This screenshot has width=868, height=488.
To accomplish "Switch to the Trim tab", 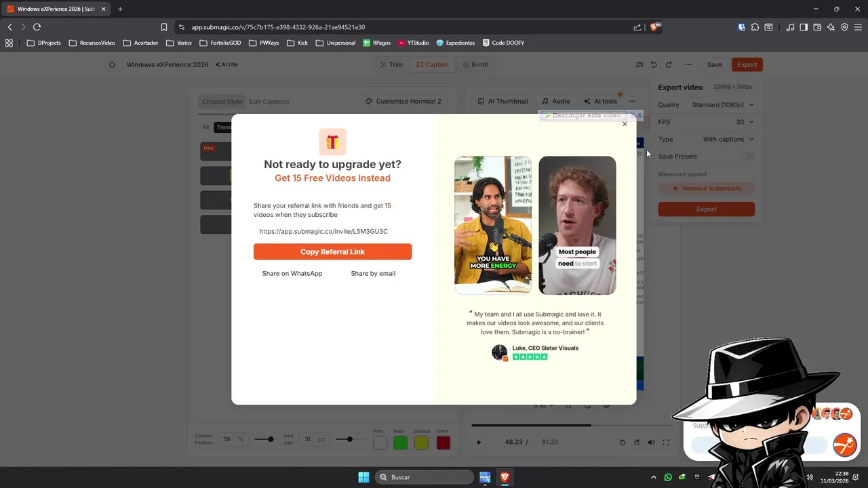I will (x=391, y=64).
